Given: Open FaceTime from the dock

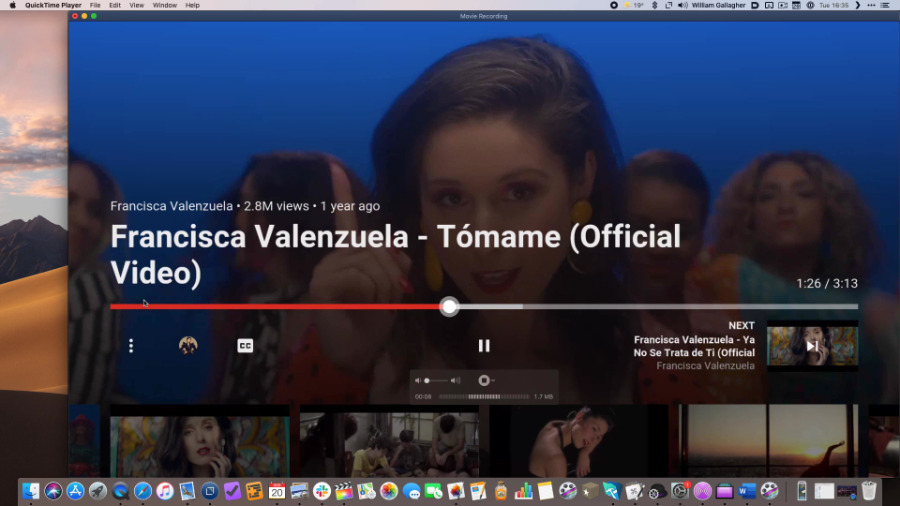Looking at the screenshot, I should (x=433, y=491).
